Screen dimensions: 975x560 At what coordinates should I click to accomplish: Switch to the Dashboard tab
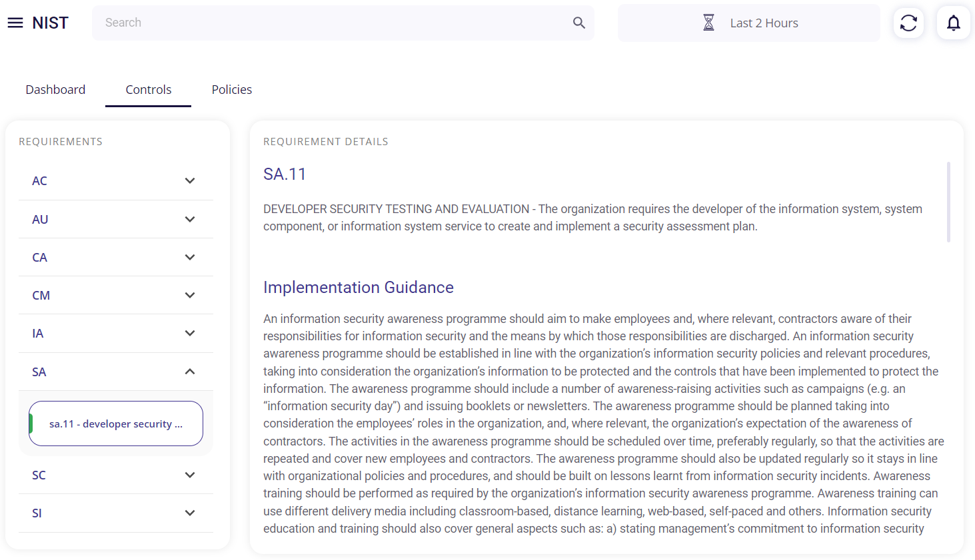pyautogui.click(x=55, y=89)
